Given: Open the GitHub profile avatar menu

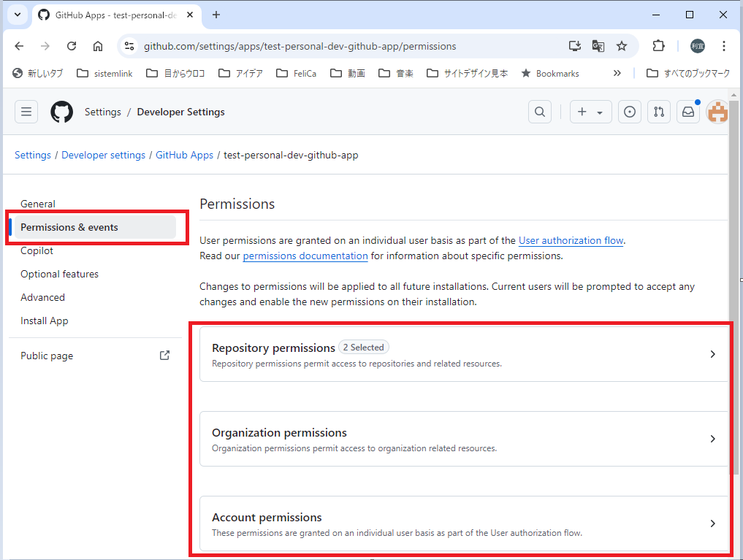Looking at the screenshot, I should coord(717,111).
